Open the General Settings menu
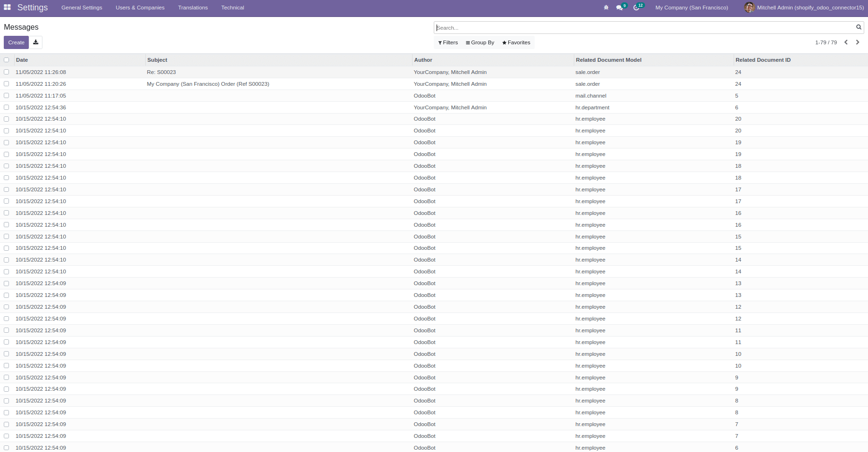The height and width of the screenshot is (452, 868). click(x=82, y=8)
